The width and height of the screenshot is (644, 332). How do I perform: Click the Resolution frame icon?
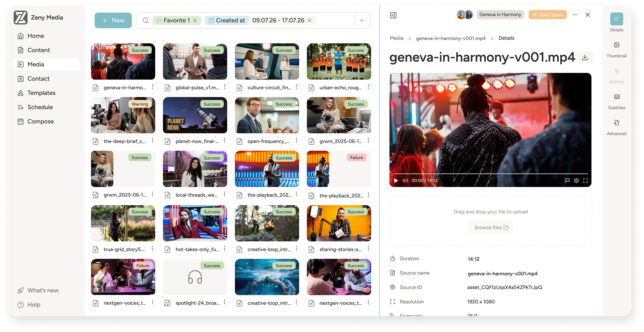[x=393, y=302]
